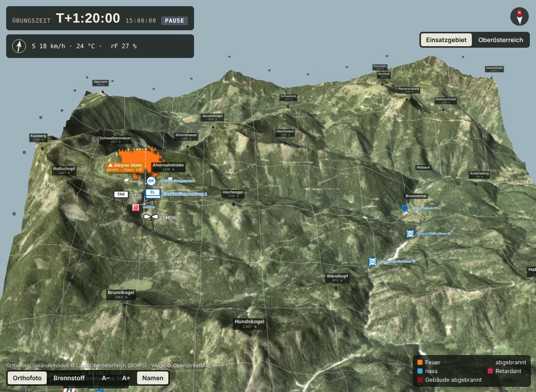The height and width of the screenshot is (392, 536).
Task: Switch to Oberösterreich view
Action: pyautogui.click(x=501, y=40)
